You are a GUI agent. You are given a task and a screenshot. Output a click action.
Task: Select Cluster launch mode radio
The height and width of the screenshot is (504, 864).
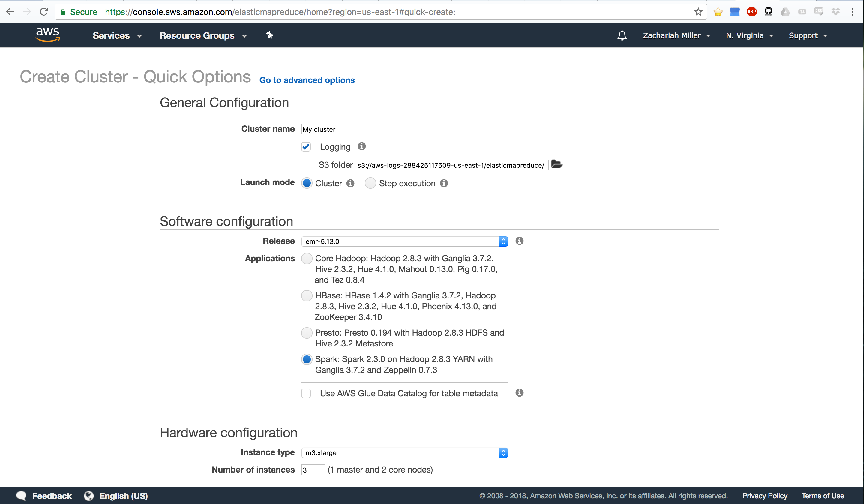307,183
